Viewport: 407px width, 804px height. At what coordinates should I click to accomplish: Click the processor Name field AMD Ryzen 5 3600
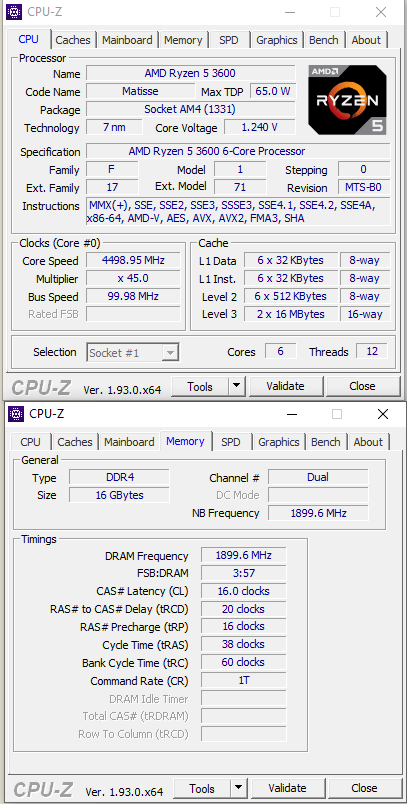(x=190, y=73)
